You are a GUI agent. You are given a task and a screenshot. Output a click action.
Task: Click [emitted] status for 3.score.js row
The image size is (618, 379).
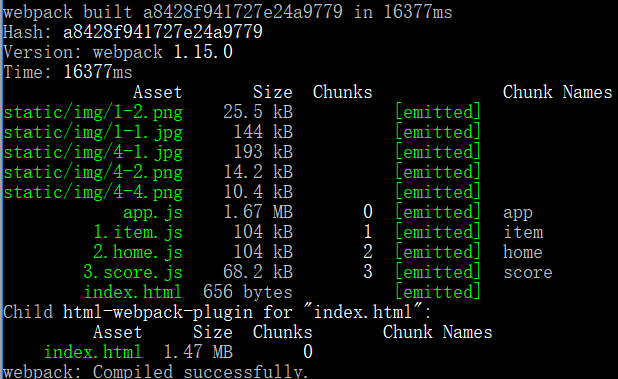click(x=438, y=272)
